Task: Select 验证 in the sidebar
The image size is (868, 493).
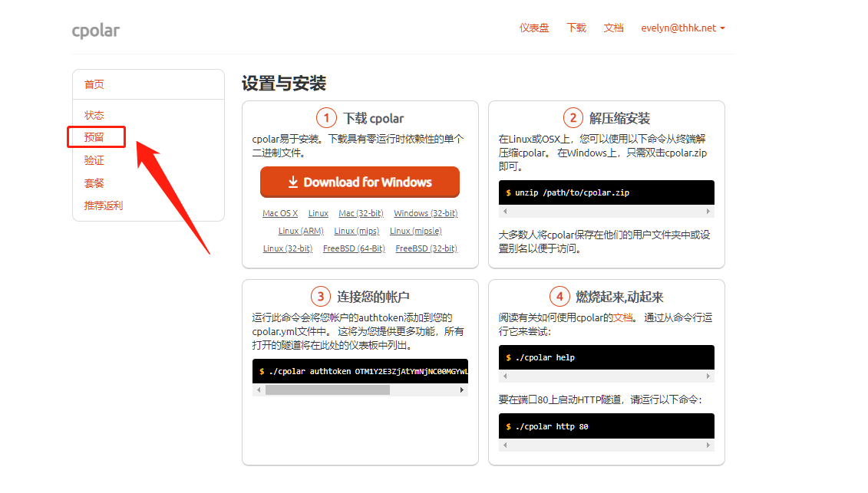Action: pos(94,160)
